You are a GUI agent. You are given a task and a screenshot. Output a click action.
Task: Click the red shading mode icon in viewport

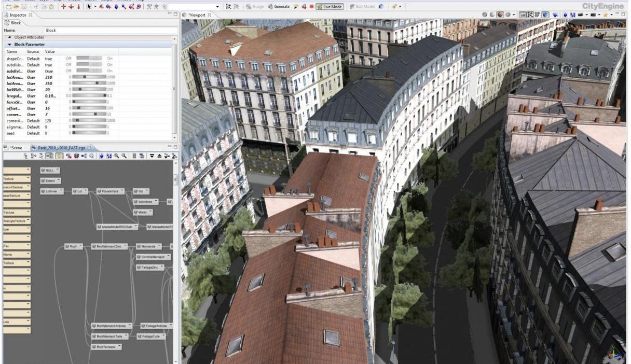(500, 15)
